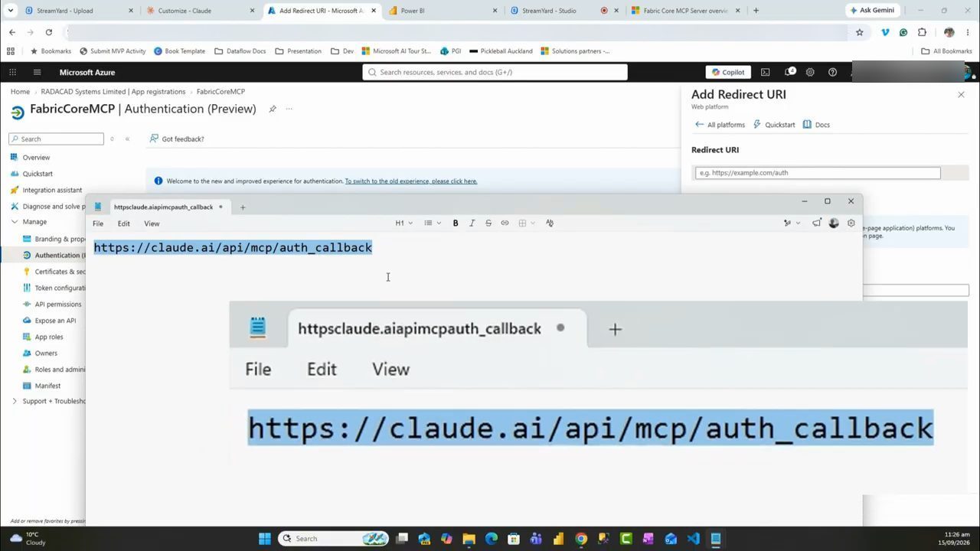Click the Redirect URI input field
This screenshot has height=551, width=980.
818,173
